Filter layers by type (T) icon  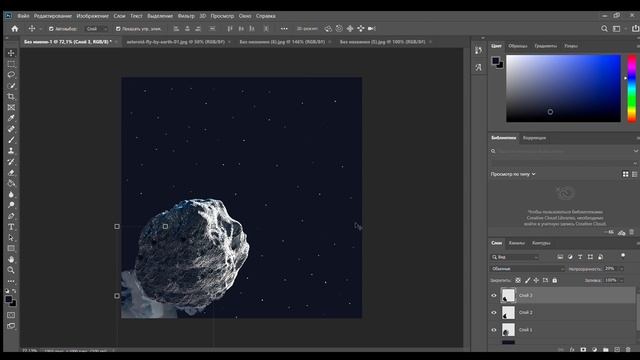pyautogui.click(x=580, y=257)
